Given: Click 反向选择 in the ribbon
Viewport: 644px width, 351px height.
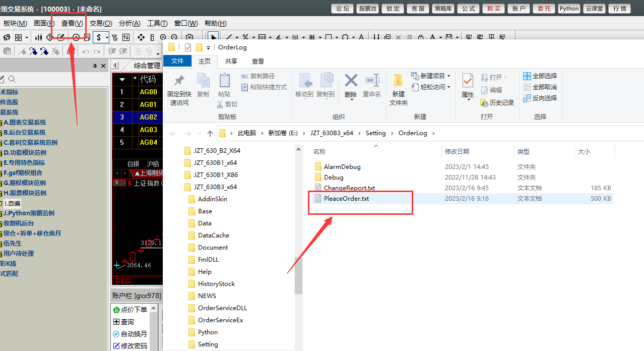Looking at the screenshot, I should [x=540, y=98].
